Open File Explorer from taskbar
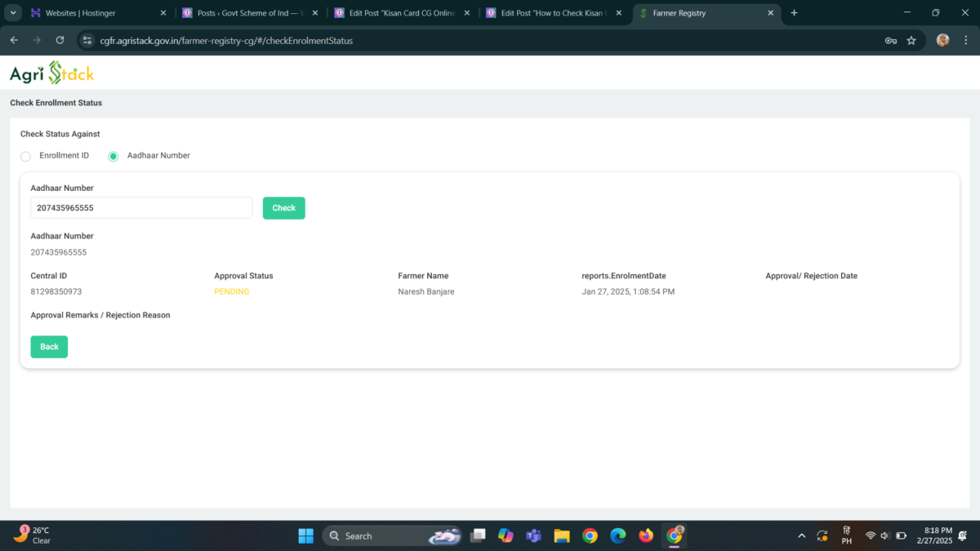 coord(561,535)
